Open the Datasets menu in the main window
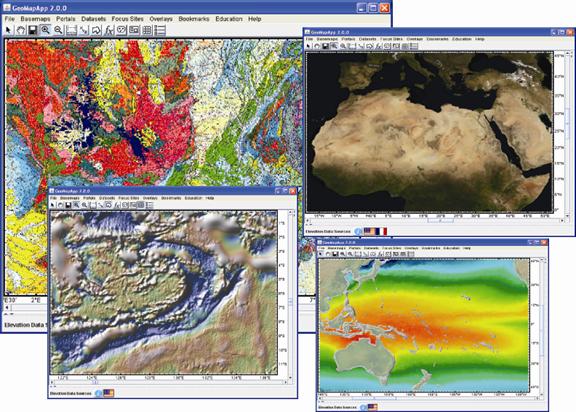The height and width of the screenshot is (412, 576). tap(94, 19)
